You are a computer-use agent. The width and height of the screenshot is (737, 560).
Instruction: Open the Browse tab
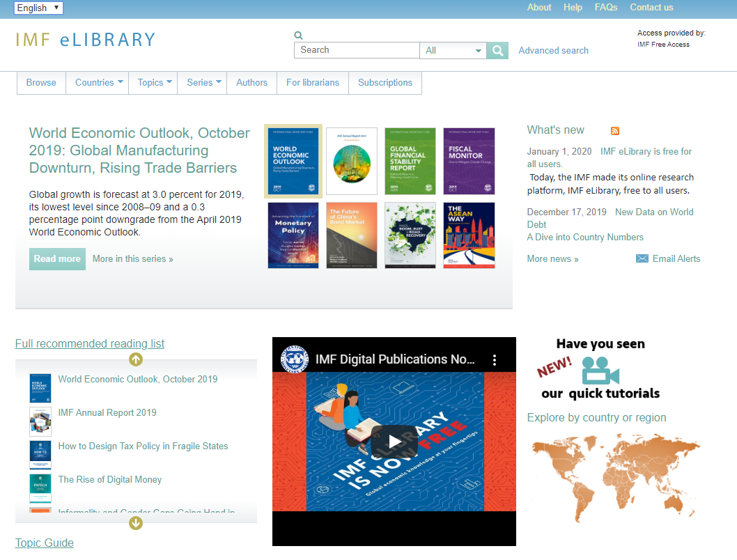[41, 83]
